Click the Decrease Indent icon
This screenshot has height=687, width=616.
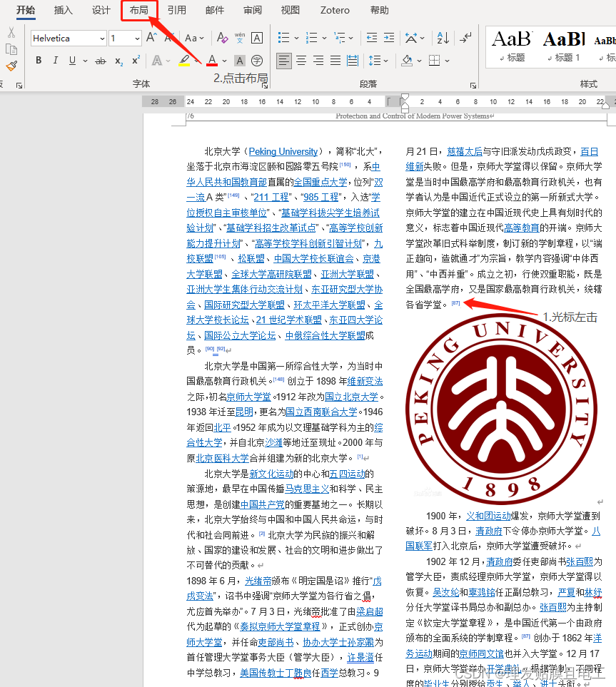coord(372,38)
